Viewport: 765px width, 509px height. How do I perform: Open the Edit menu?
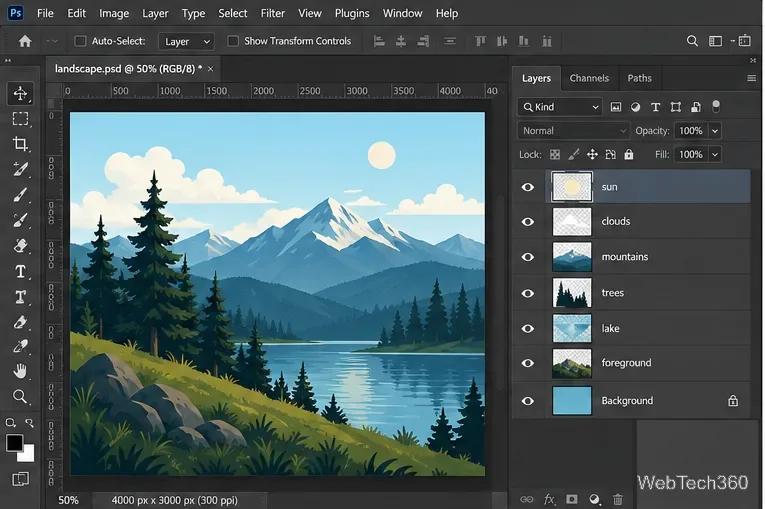tap(76, 13)
